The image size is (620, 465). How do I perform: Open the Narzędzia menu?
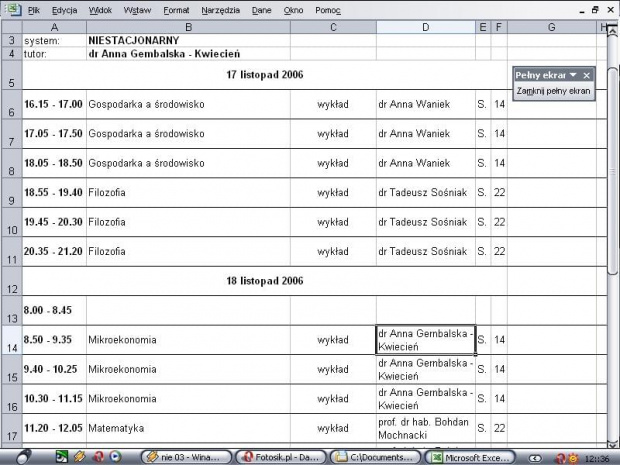point(220,10)
